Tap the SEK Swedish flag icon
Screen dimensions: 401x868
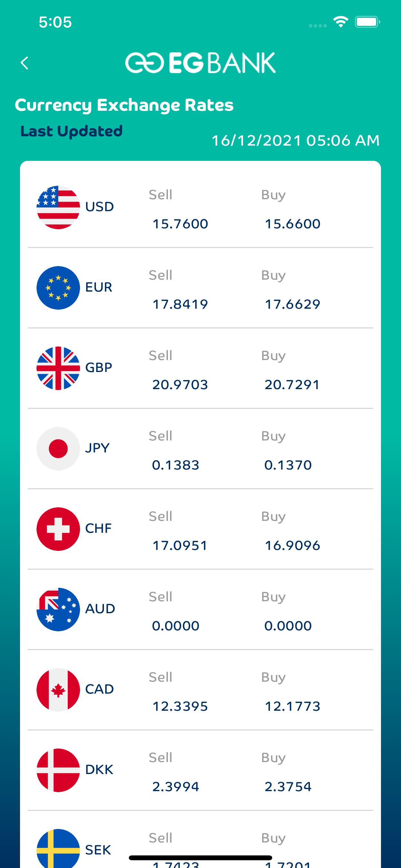click(x=58, y=848)
